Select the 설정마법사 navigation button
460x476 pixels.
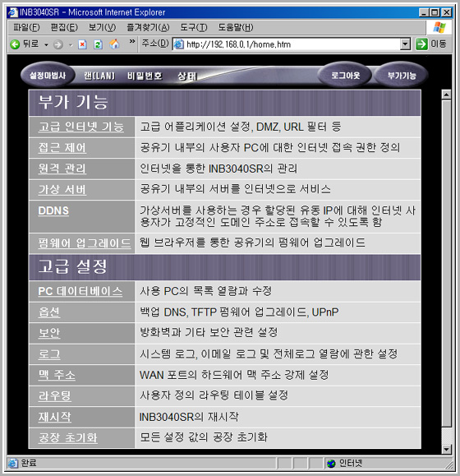[x=48, y=76]
